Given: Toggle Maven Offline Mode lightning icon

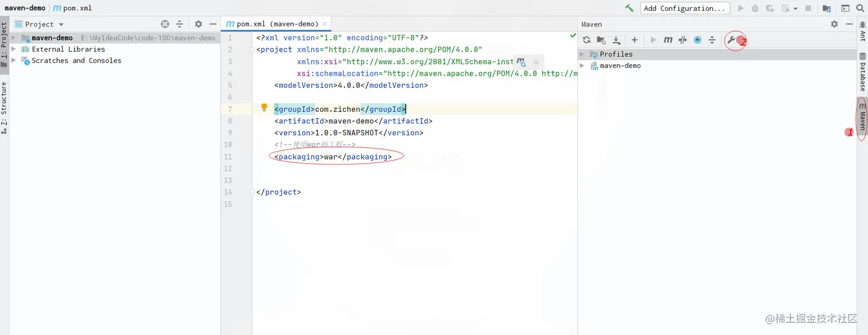Looking at the screenshot, I should click(x=697, y=40).
